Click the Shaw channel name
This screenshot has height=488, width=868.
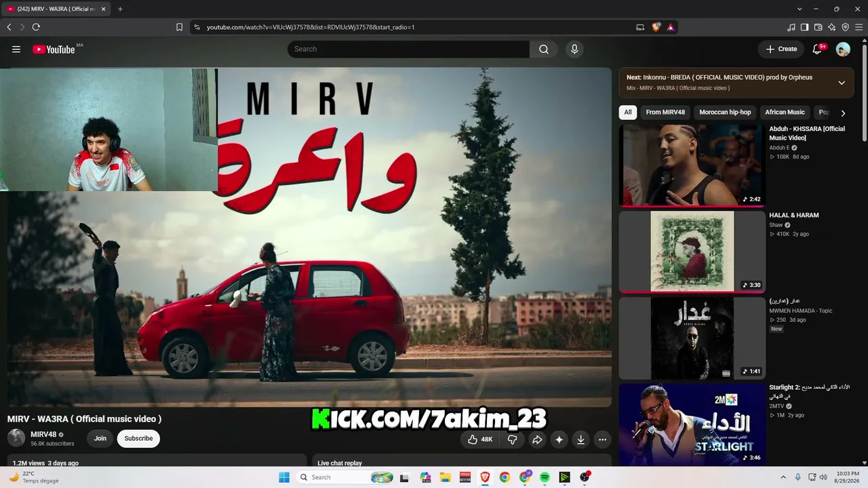[776, 225]
